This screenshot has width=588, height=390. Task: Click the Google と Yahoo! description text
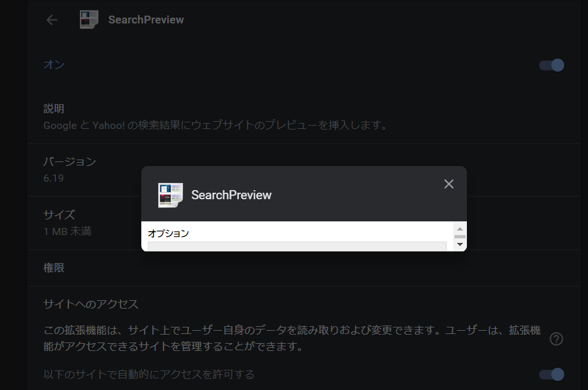point(216,125)
